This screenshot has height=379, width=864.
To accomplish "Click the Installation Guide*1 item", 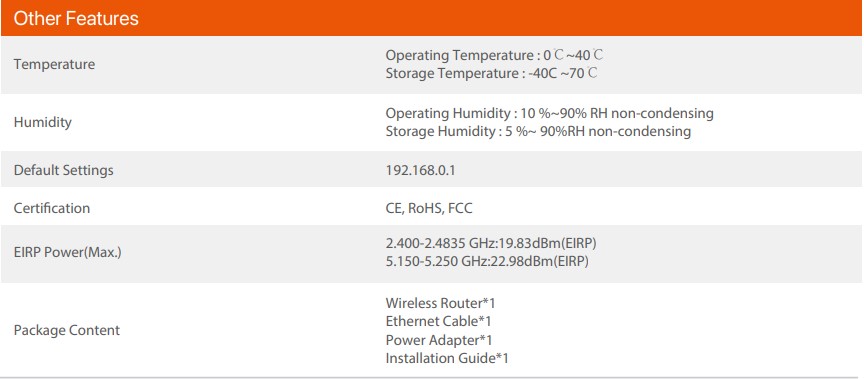I will (447, 358).
